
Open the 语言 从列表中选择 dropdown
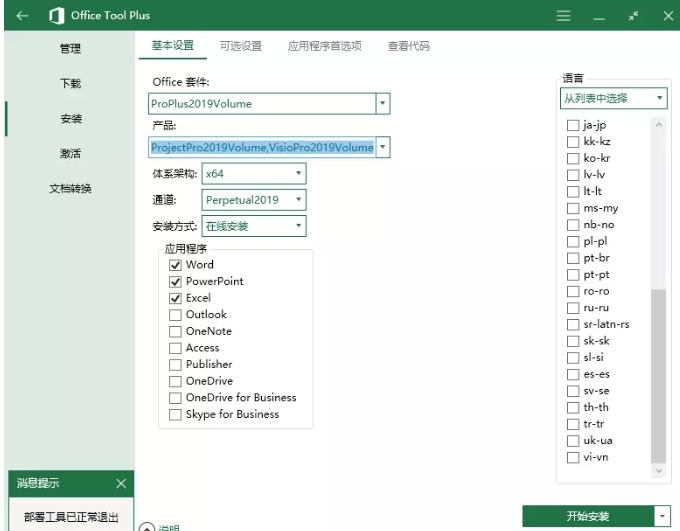tap(613, 98)
